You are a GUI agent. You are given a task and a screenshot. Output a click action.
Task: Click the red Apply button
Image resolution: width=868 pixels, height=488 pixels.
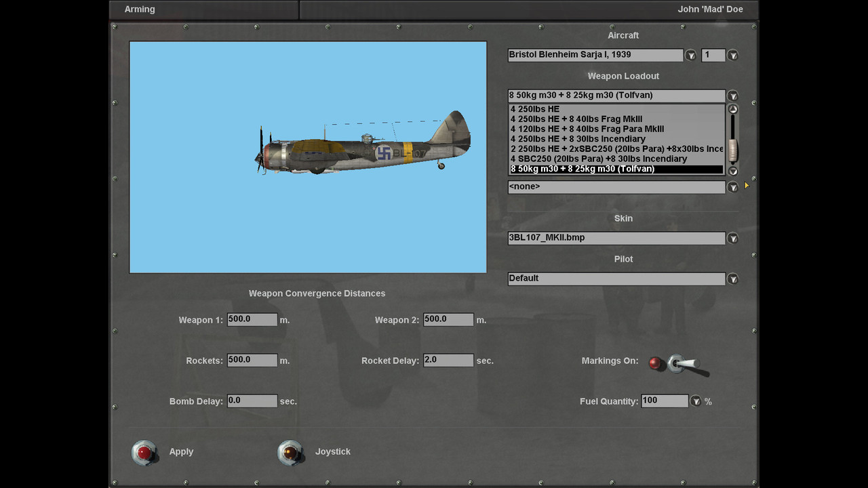[x=144, y=452]
